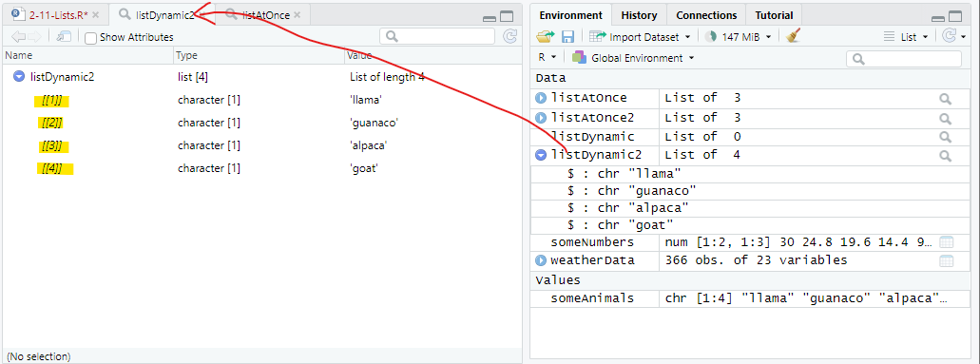Click the Environment pane refresh icon
Image resolution: width=980 pixels, height=364 pixels.
tap(948, 37)
